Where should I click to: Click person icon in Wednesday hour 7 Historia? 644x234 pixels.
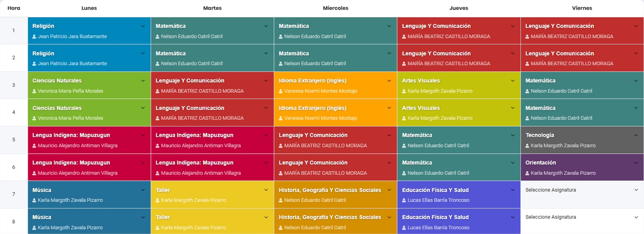coord(281,200)
